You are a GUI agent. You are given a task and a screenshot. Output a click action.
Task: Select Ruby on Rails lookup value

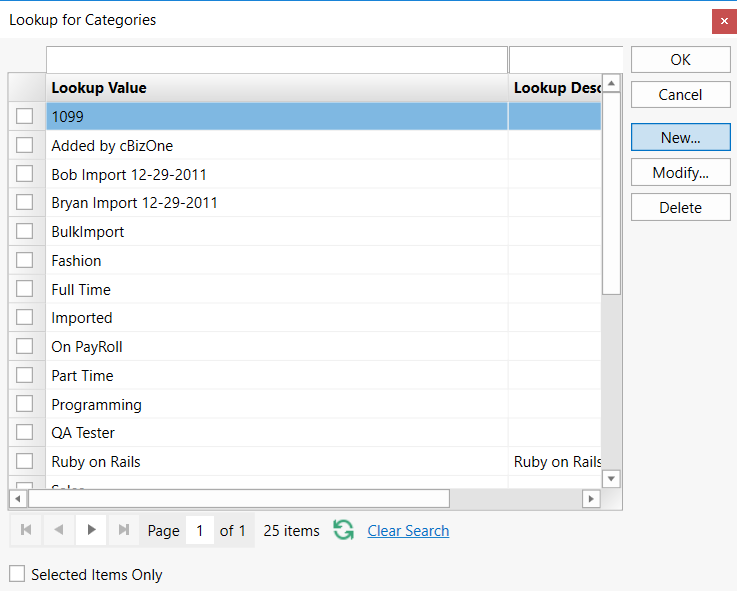[277, 461]
